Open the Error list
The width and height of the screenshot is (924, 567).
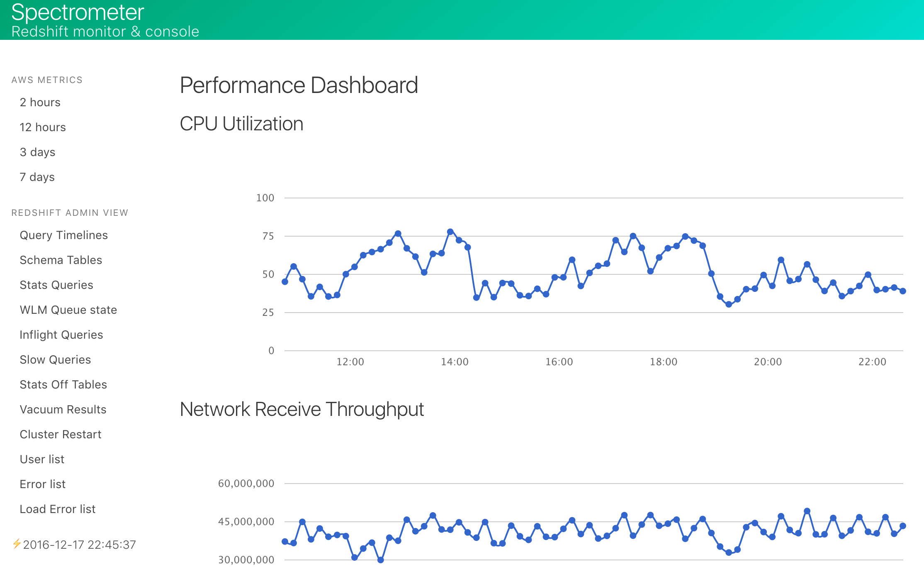(x=42, y=484)
